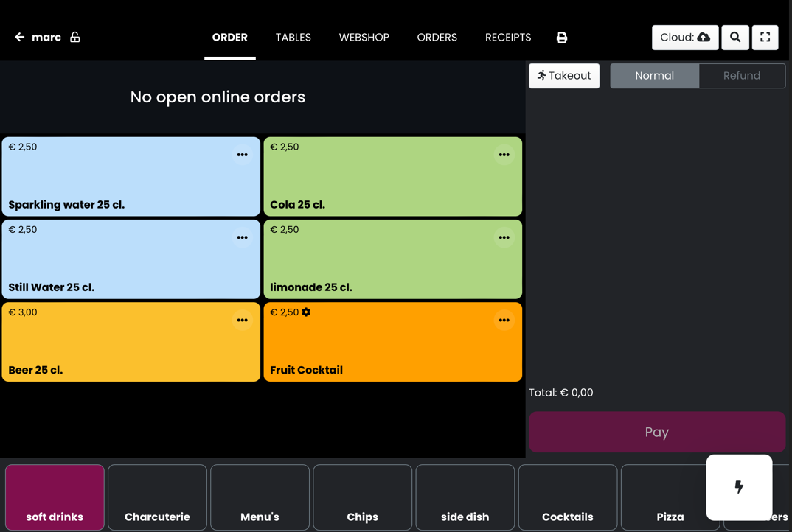Viewport: 792px width, 532px height.
Task: Add Still Water 25 cl. to order
Action: coord(131,259)
